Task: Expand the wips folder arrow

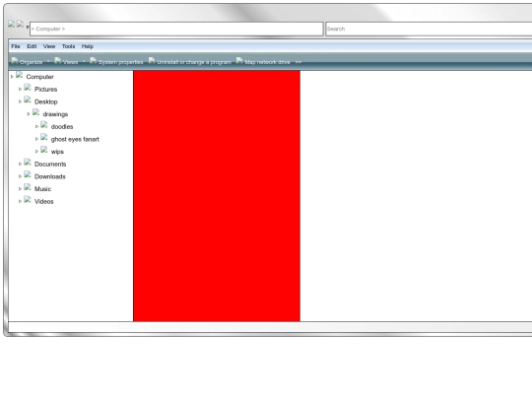Action: [x=36, y=152]
